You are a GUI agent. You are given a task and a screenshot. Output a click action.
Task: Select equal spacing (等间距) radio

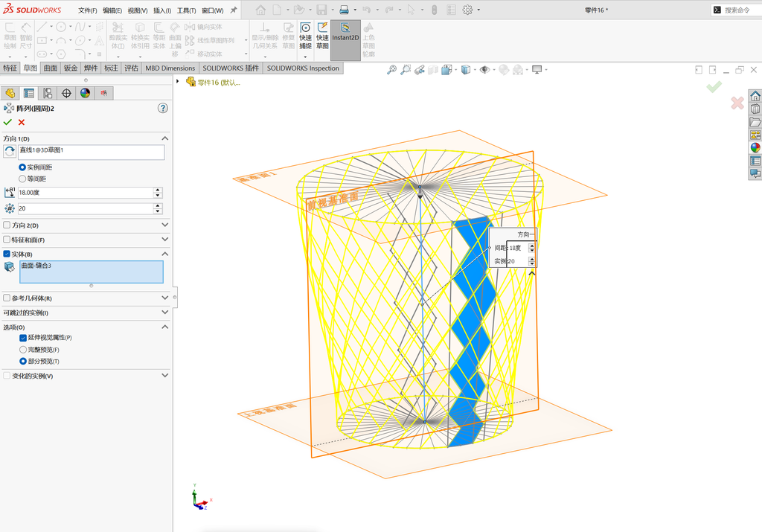[22, 179]
